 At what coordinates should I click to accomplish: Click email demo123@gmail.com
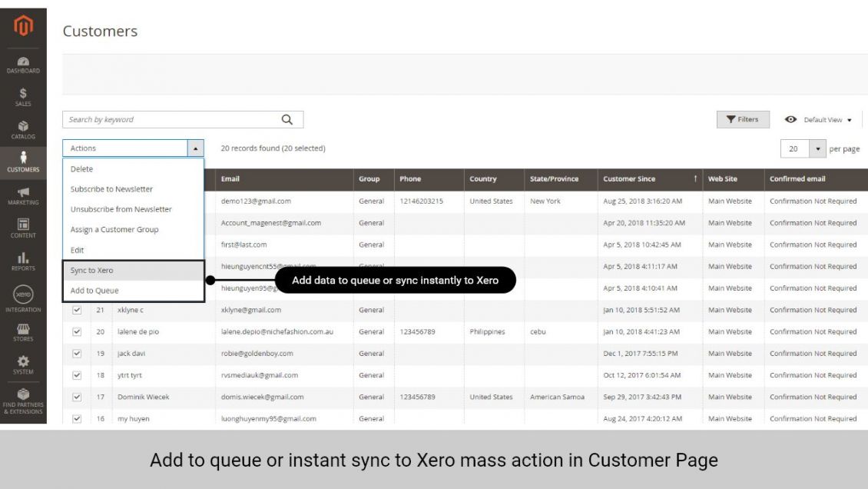pyautogui.click(x=256, y=201)
